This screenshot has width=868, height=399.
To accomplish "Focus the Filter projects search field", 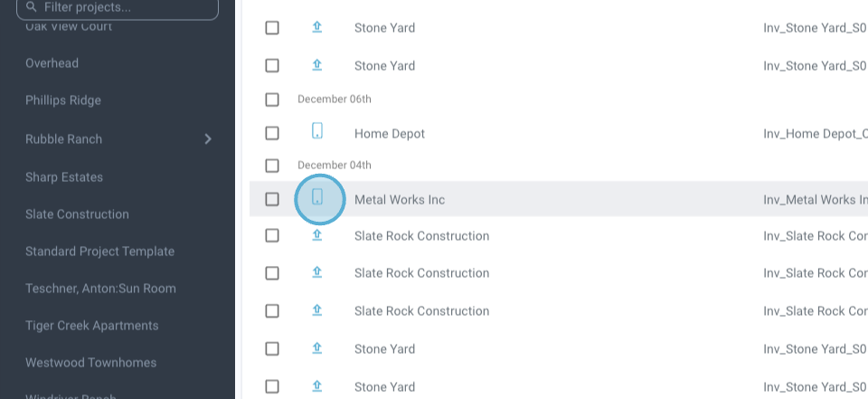I will click(127, 7).
